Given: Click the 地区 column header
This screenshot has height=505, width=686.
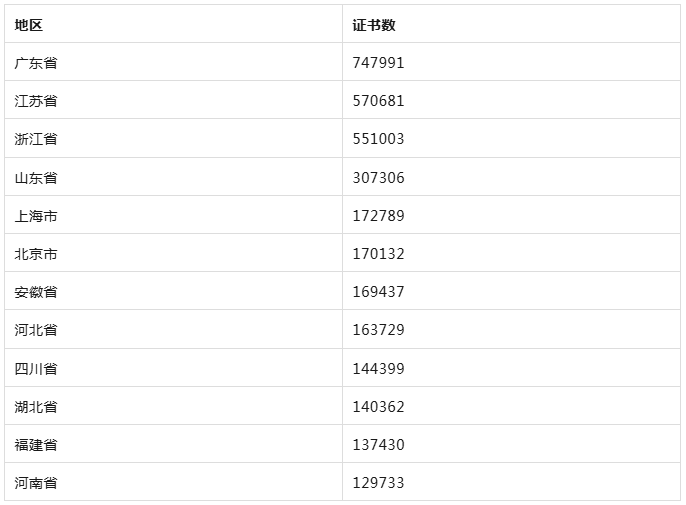Looking at the screenshot, I should pos(28,25).
